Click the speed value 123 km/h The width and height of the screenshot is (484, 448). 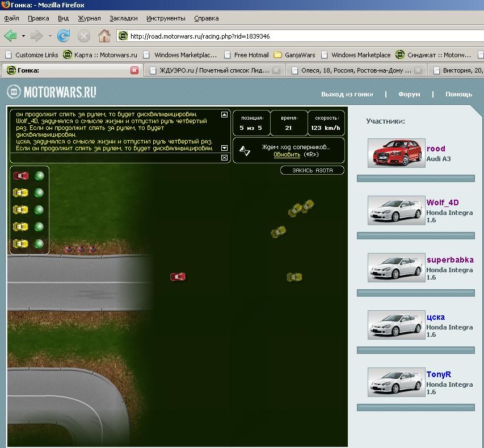pos(326,128)
